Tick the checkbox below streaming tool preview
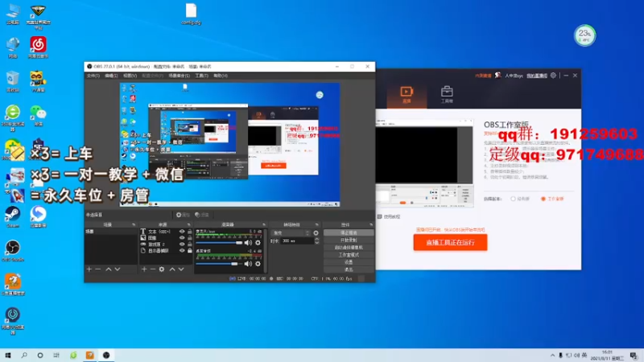This screenshot has height=362, width=644. point(379,216)
